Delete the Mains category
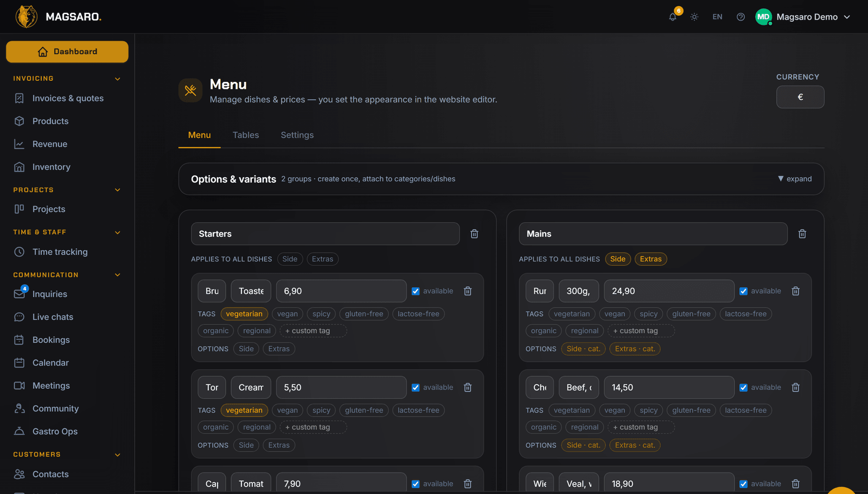The image size is (868, 494). (x=802, y=234)
